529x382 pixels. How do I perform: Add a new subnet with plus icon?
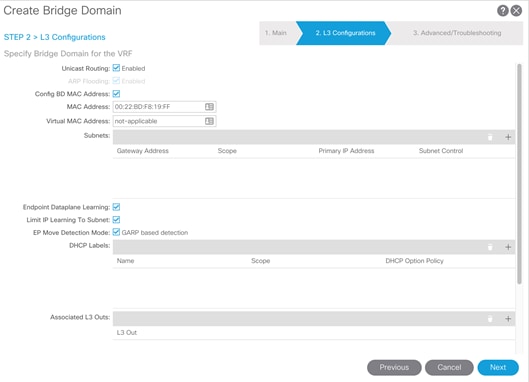pos(508,137)
